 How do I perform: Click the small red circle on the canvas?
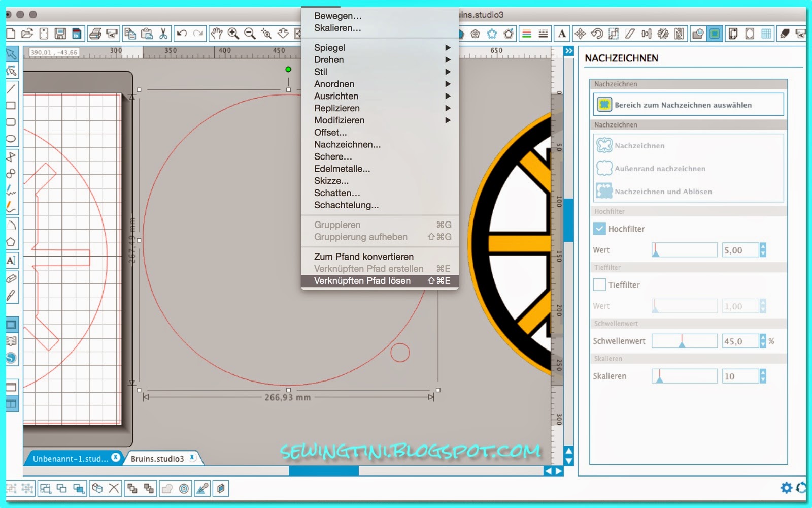pos(400,353)
